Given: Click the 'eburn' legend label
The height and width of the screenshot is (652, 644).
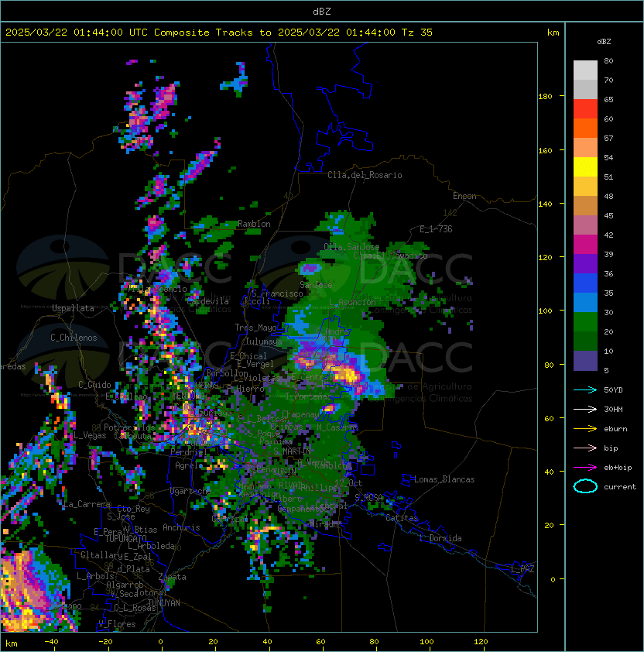Looking at the screenshot, I should click(615, 429).
